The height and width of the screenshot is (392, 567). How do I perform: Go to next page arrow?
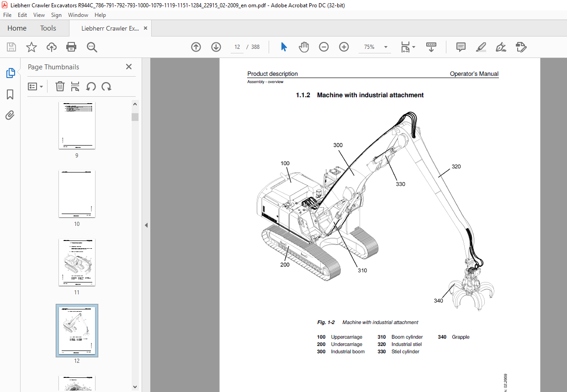click(216, 47)
